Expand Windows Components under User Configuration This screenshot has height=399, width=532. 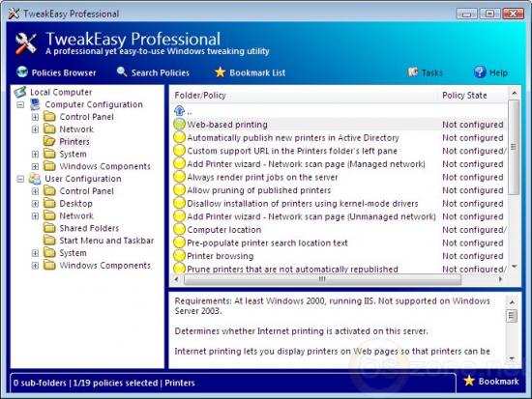pos(35,266)
